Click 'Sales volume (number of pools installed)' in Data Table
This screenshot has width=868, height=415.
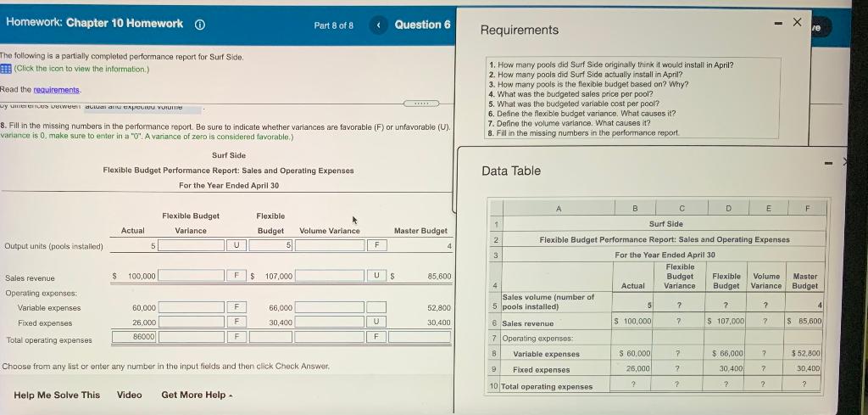click(x=548, y=302)
